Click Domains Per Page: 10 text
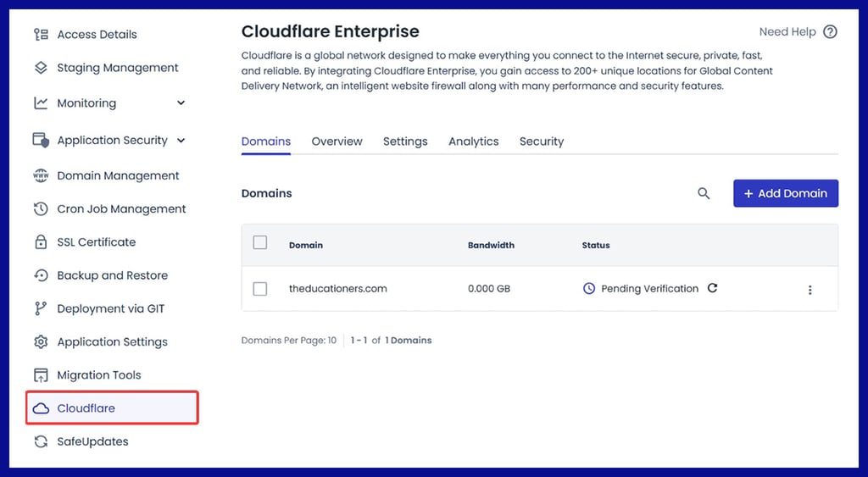Image resolution: width=868 pixels, height=477 pixels. coord(288,341)
